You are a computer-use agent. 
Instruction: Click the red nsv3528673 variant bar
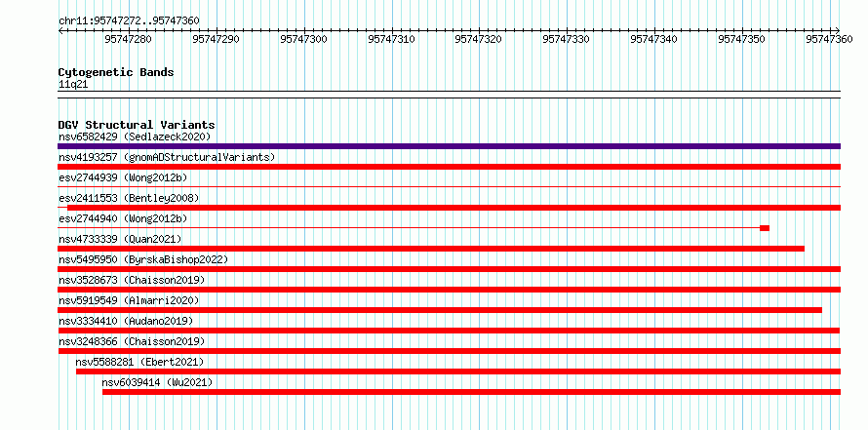[x=449, y=290]
